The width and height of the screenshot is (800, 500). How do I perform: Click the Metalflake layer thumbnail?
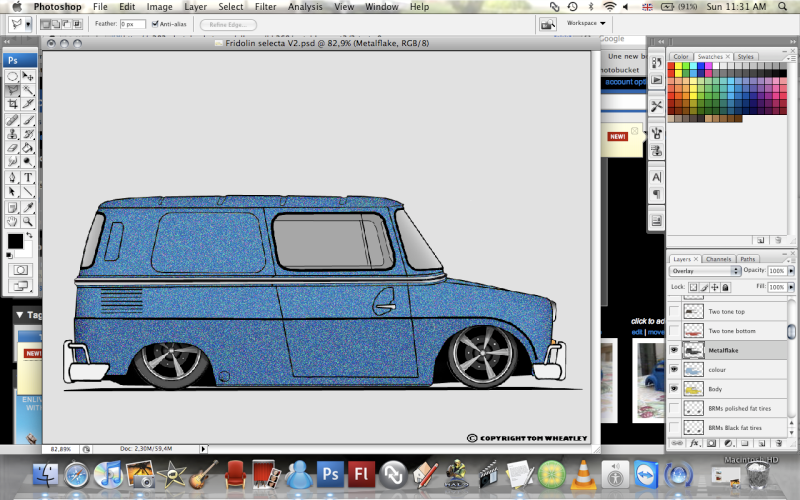[x=693, y=350]
